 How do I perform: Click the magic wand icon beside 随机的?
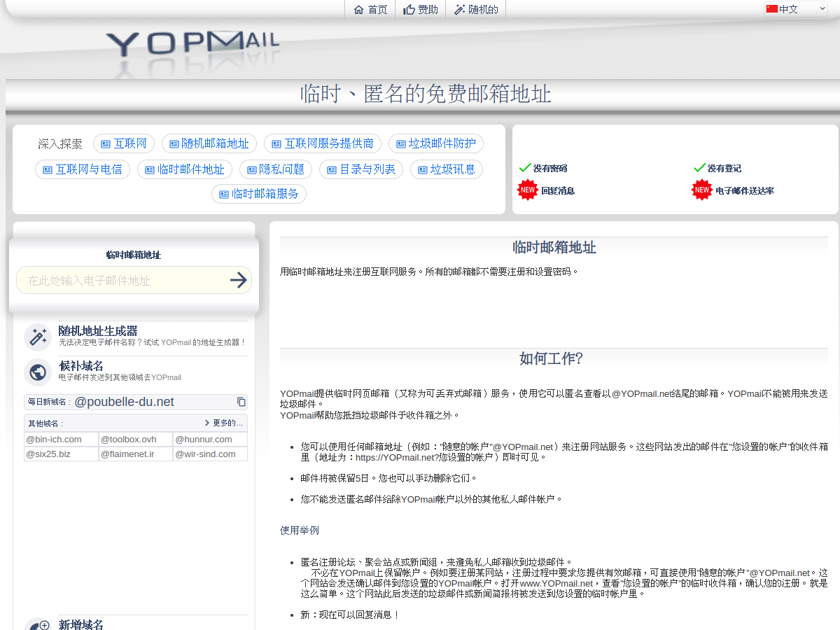(459, 10)
